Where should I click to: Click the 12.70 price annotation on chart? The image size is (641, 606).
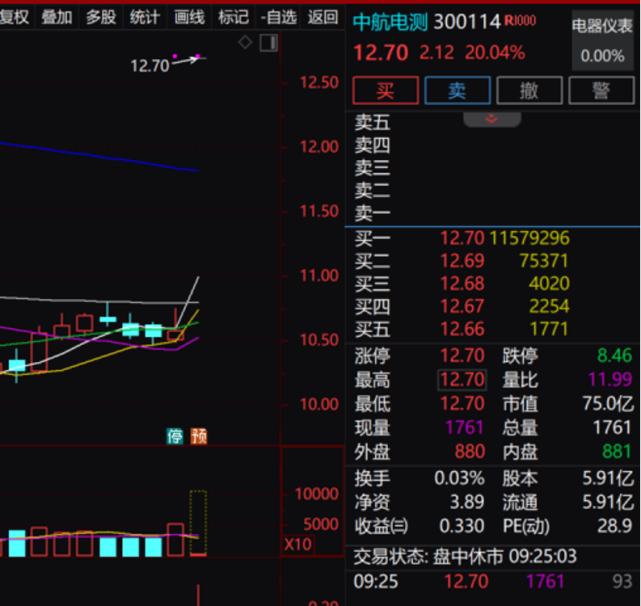coord(150,65)
